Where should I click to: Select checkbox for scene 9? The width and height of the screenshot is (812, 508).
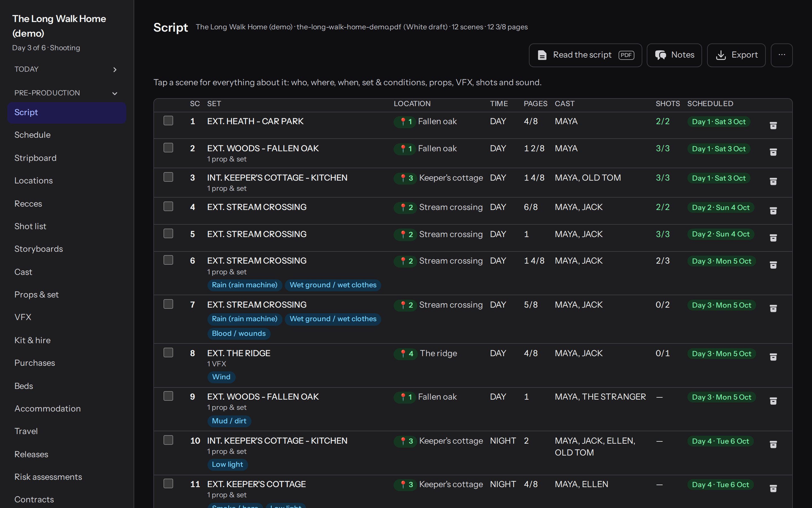[x=168, y=396]
